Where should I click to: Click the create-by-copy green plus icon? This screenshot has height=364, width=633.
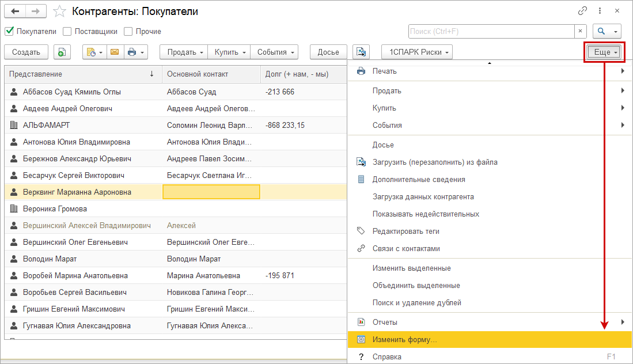[x=62, y=52]
